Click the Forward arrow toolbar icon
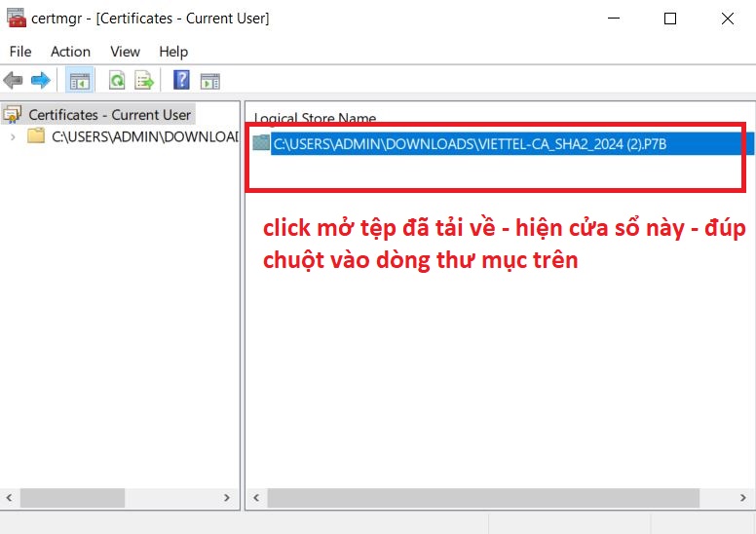The height and width of the screenshot is (534, 756). pos(41,80)
